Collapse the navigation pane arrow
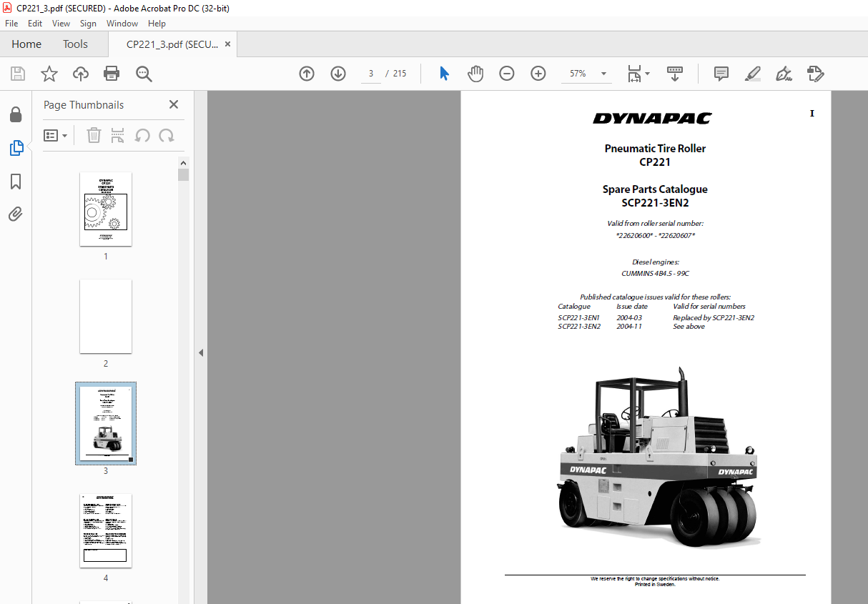The height and width of the screenshot is (604, 868). pos(201,352)
